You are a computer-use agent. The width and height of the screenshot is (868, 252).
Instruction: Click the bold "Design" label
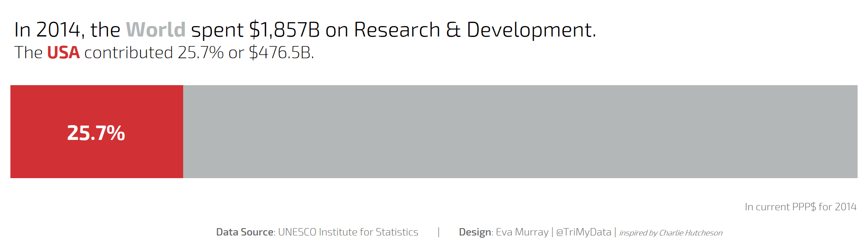475,232
